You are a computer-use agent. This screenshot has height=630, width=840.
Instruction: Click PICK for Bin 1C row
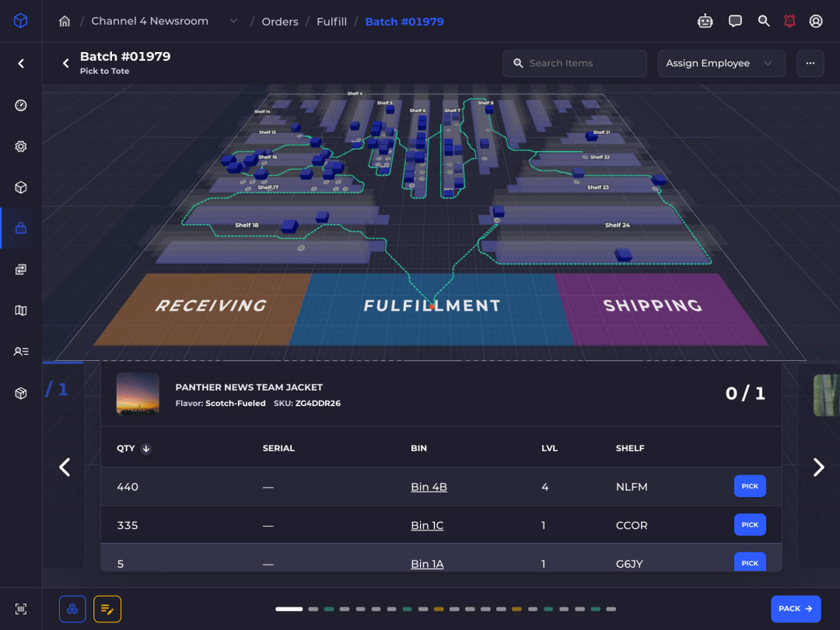coord(750,524)
